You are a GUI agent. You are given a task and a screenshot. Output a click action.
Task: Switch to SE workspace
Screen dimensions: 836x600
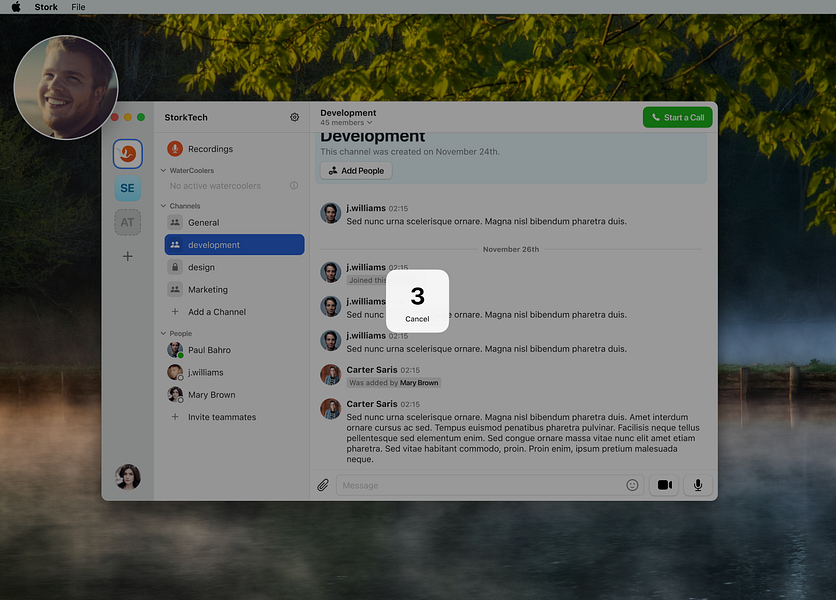tap(127, 188)
